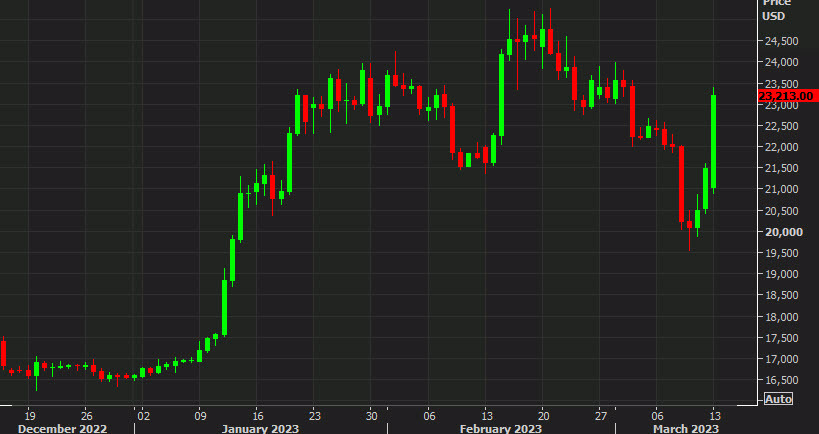819x434 pixels.
Task: Click the last green candle on March 13
Action: click(713, 141)
